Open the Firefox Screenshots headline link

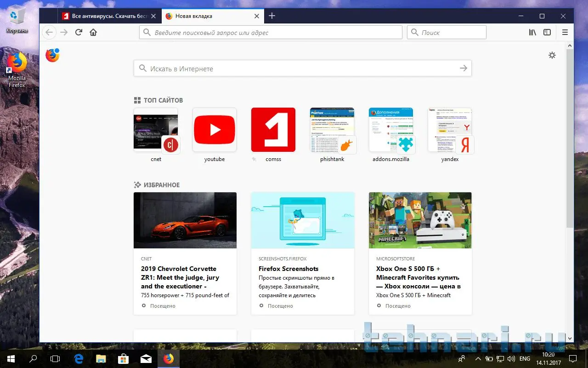288,269
